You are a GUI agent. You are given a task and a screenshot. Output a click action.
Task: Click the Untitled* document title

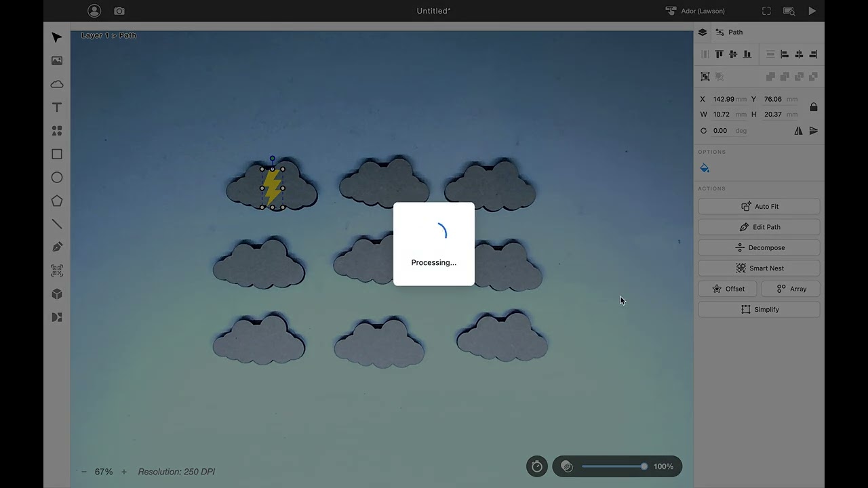click(x=434, y=11)
